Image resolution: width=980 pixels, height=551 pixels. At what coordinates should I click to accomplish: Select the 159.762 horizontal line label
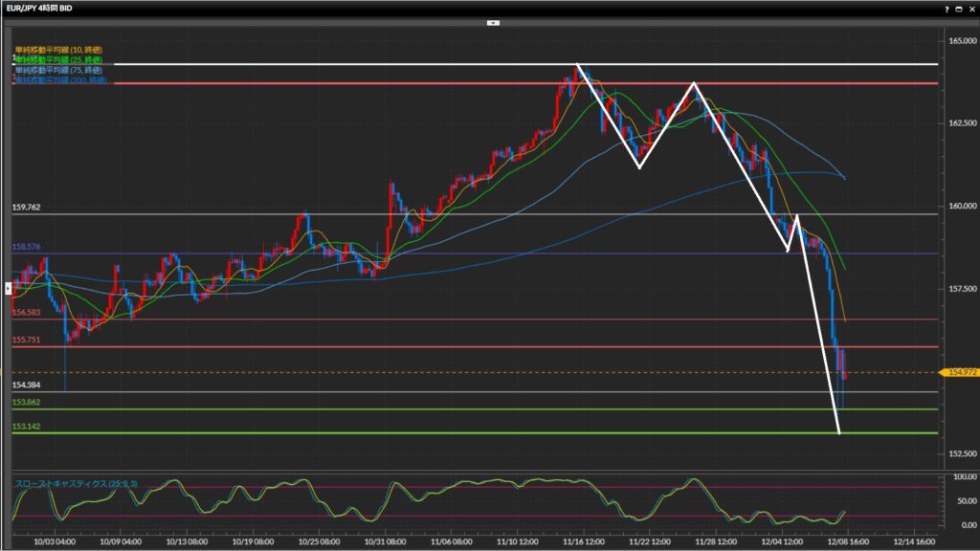(x=26, y=208)
